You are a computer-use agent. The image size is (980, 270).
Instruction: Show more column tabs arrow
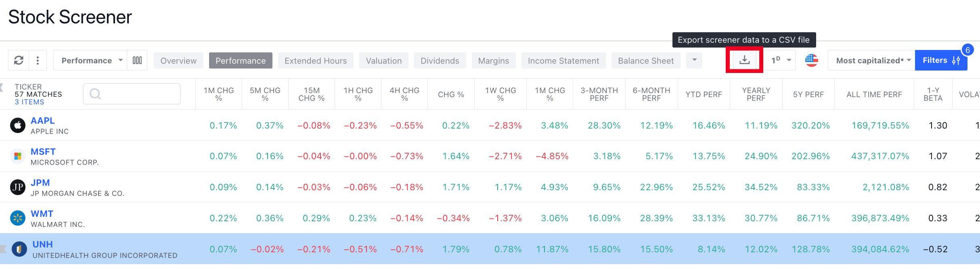694,60
